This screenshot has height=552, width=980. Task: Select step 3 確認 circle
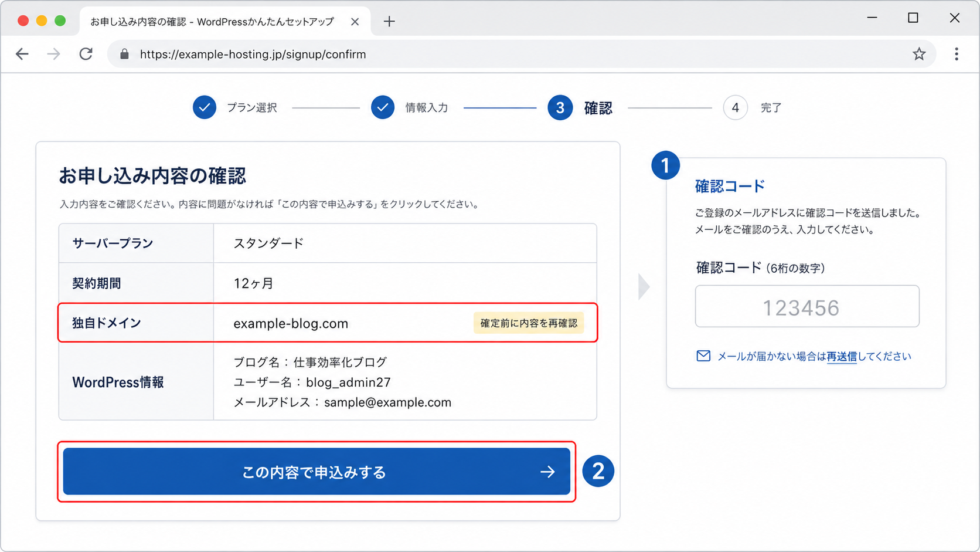560,108
